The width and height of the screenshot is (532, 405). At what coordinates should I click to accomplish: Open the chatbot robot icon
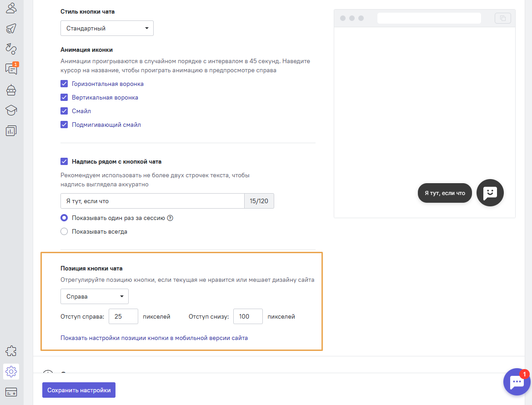point(11,90)
